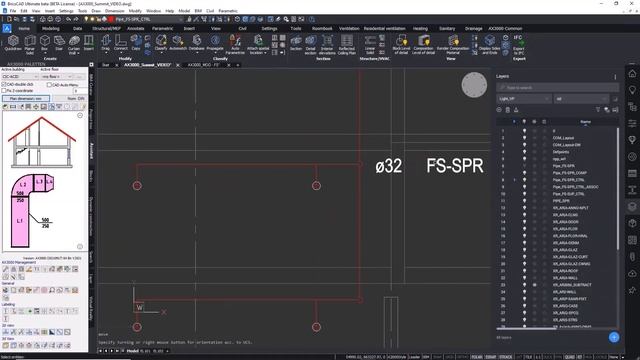Choose the Slab creation tool
The image size is (640, 360).
(x=59, y=42)
